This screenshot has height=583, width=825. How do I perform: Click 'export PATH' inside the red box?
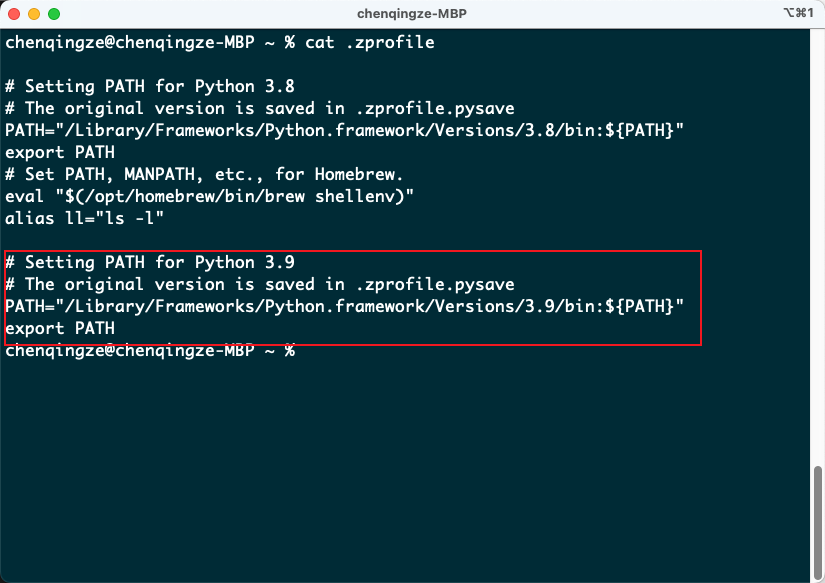point(60,328)
